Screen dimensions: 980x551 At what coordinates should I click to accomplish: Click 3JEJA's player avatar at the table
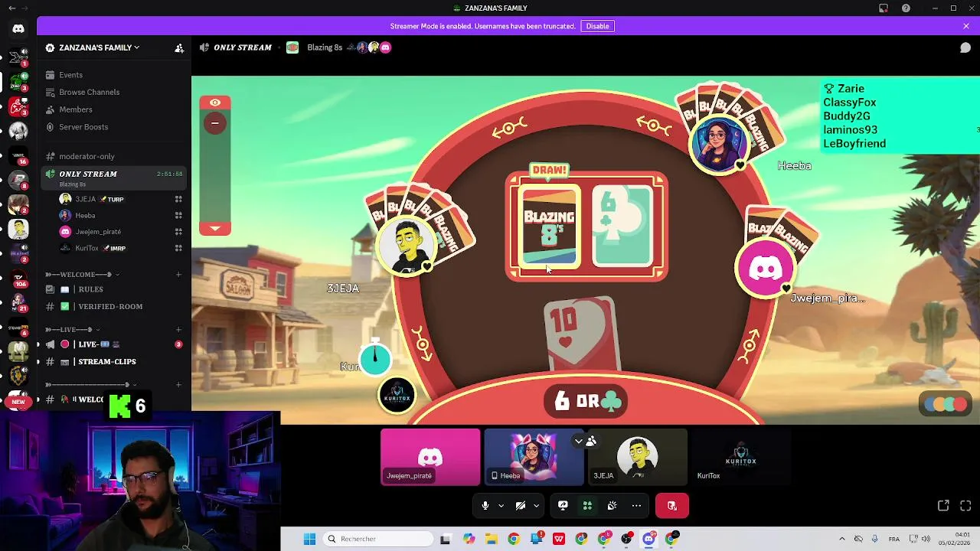pos(407,245)
